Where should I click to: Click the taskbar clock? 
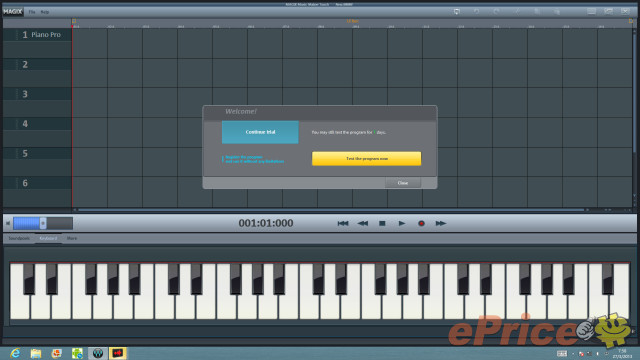[622, 353]
